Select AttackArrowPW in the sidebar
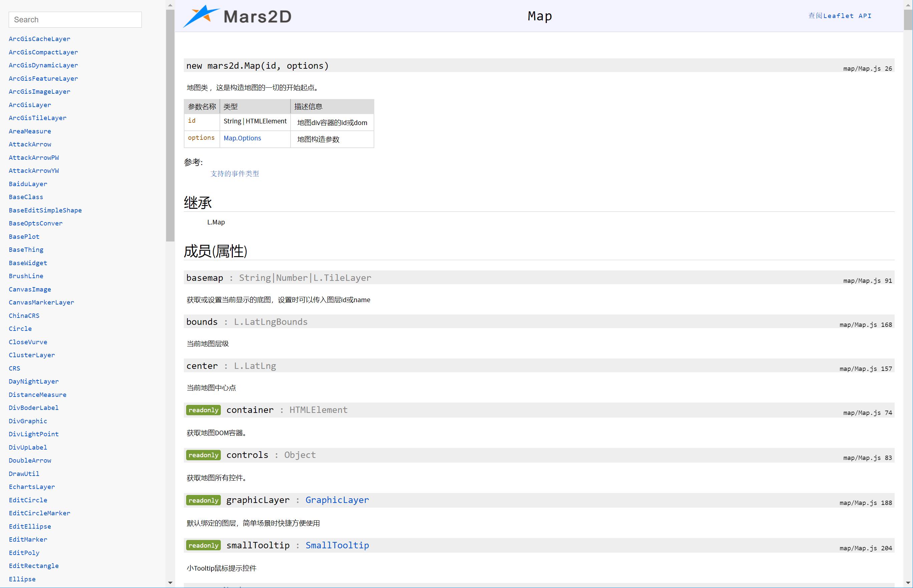 click(x=34, y=157)
